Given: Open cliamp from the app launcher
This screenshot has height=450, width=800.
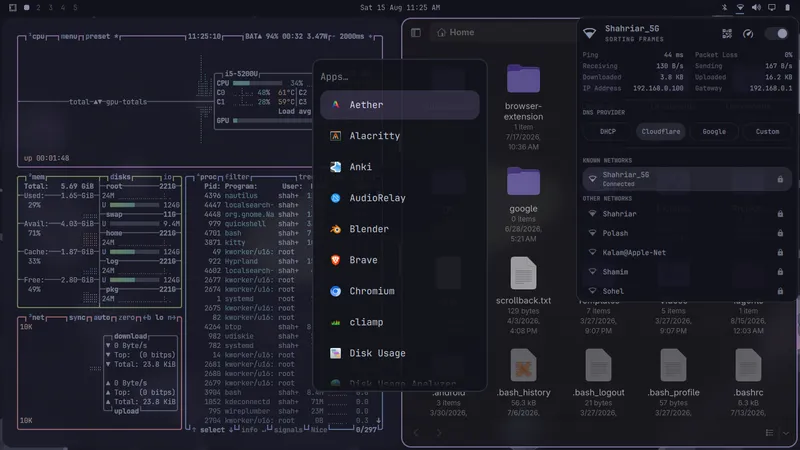Looking at the screenshot, I should [x=399, y=322].
